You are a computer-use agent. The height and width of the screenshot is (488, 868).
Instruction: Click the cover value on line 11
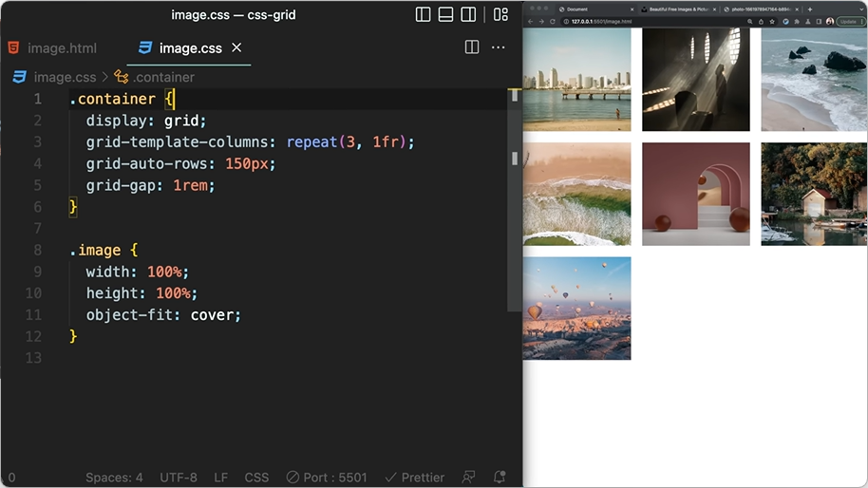[212, 315]
